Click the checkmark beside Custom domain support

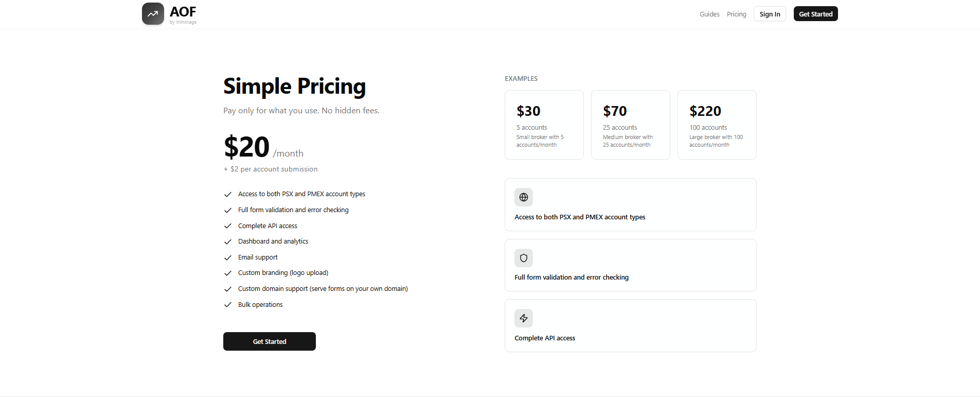(x=228, y=289)
